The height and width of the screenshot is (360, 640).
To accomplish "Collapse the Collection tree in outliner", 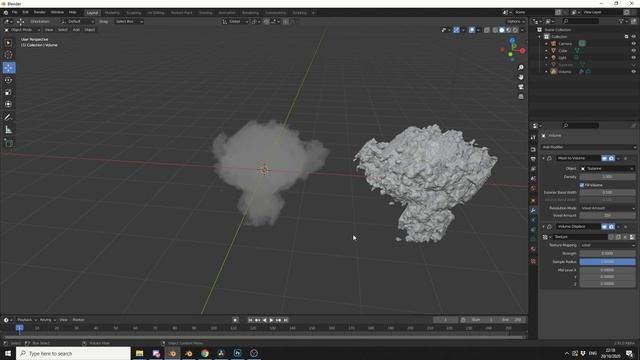I will 540,37.
